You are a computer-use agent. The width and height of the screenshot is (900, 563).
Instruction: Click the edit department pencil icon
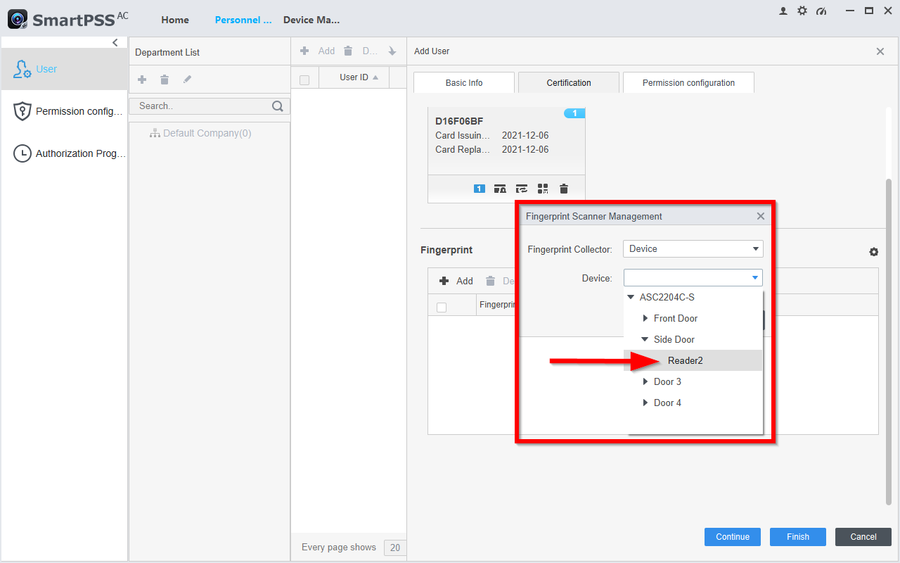tap(187, 79)
